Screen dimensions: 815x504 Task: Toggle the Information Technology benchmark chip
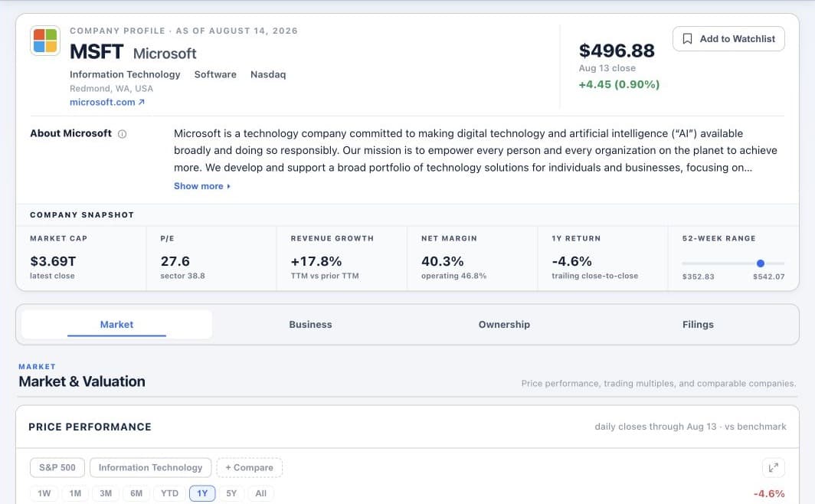pyautogui.click(x=150, y=467)
